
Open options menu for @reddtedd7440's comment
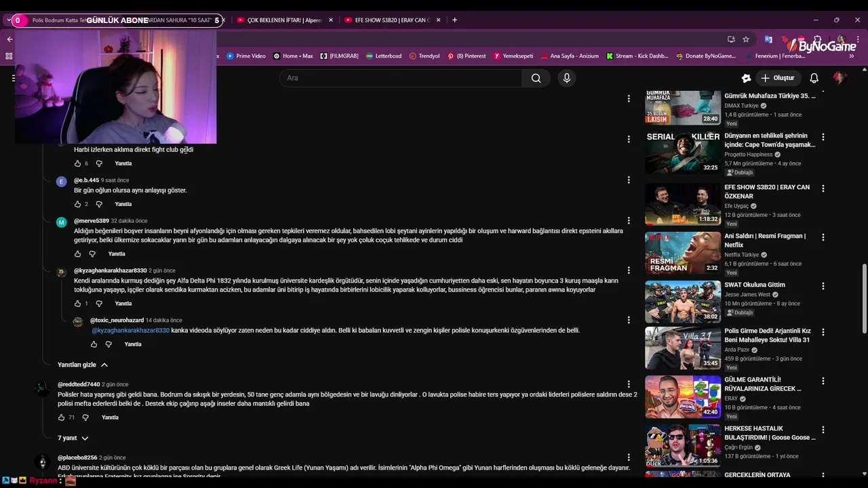pos(629,384)
